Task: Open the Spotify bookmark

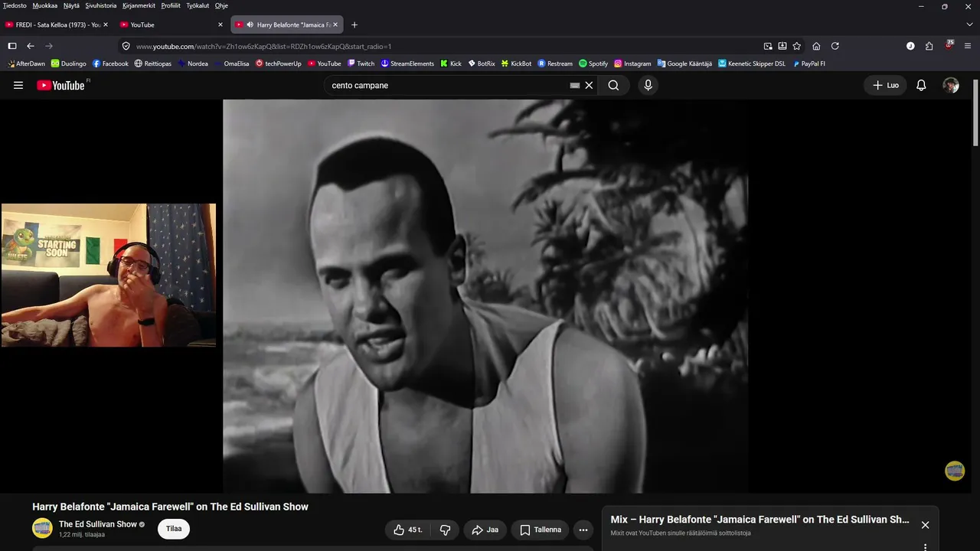Action: coord(593,64)
